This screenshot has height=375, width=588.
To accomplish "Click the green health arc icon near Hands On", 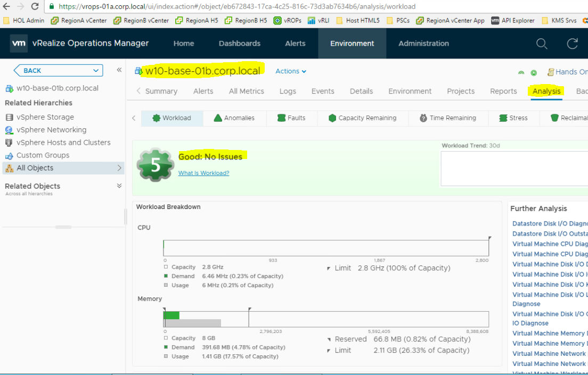I will 521,73.
